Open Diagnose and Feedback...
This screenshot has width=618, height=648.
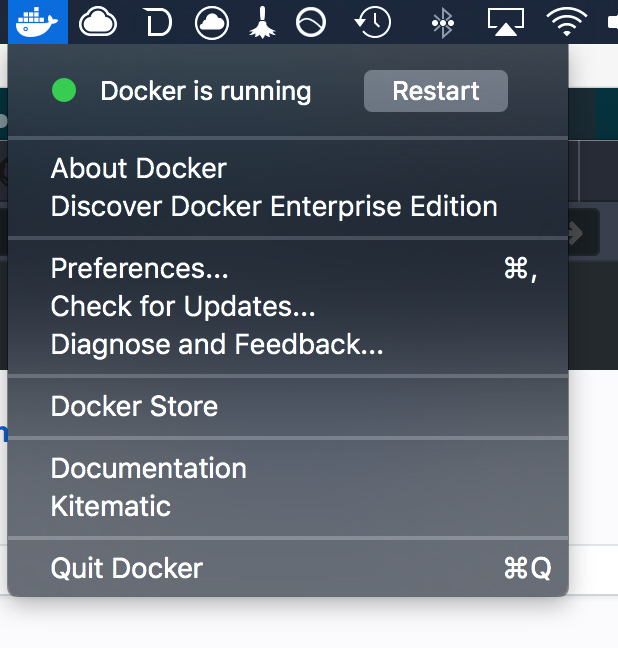[288, 344]
